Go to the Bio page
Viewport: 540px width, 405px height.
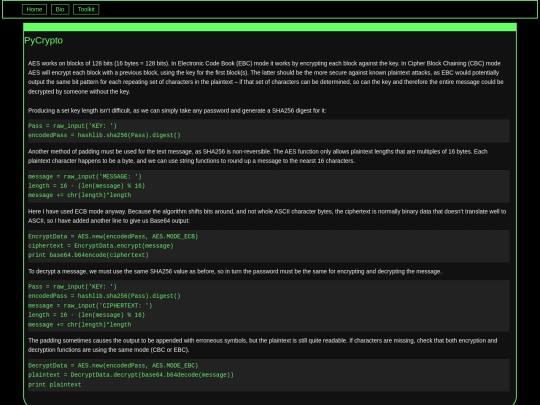[x=60, y=9]
